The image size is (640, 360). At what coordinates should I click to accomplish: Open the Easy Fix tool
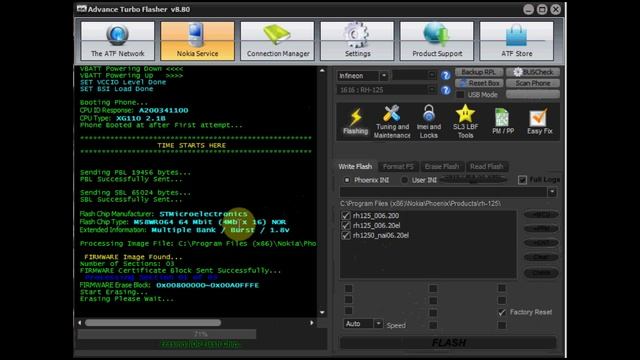point(540,121)
